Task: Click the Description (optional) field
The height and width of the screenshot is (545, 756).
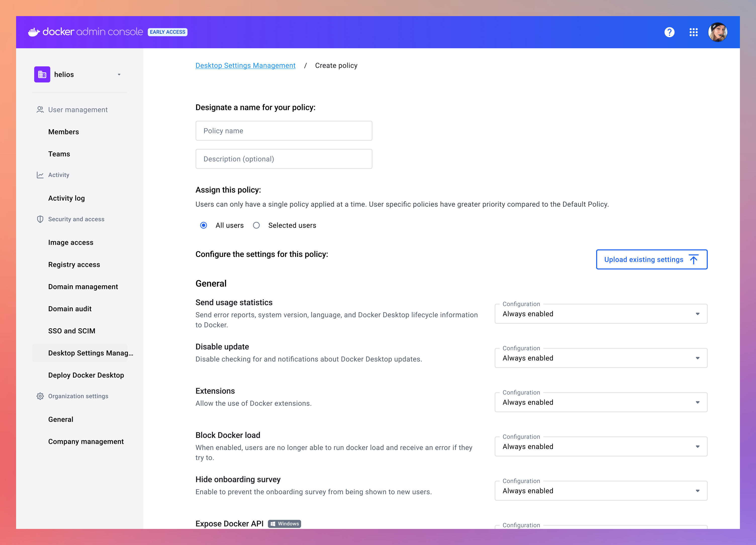Action: [x=284, y=159]
